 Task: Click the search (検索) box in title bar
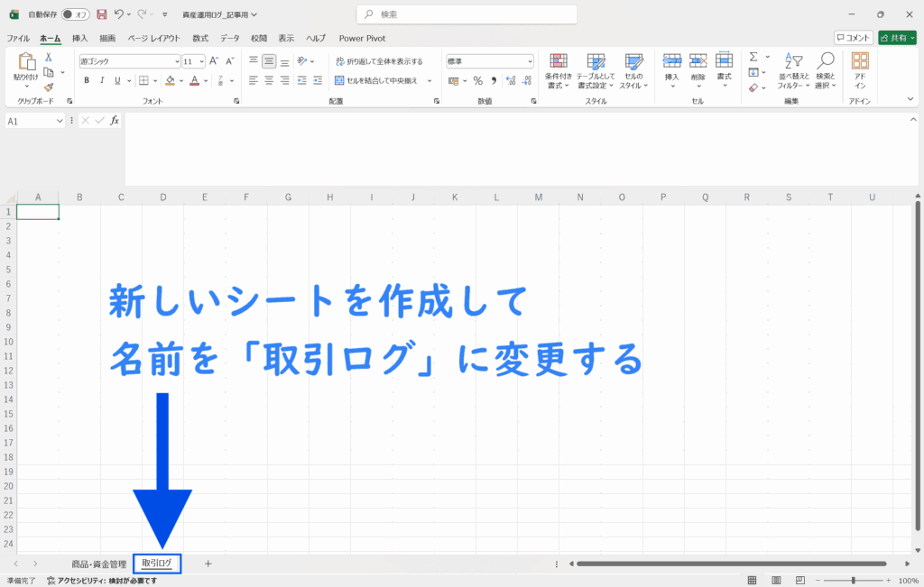469,14
